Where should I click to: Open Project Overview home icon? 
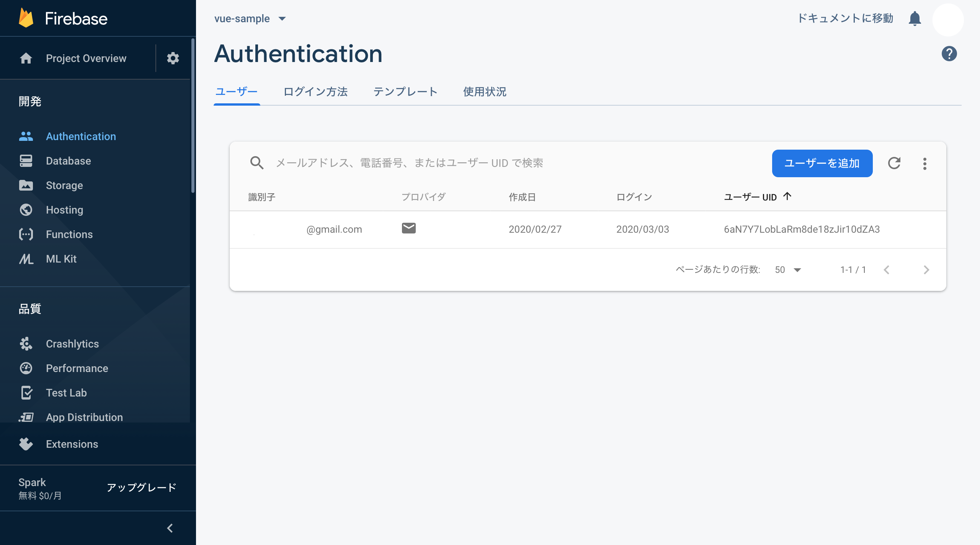pyautogui.click(x=26, y=58)
